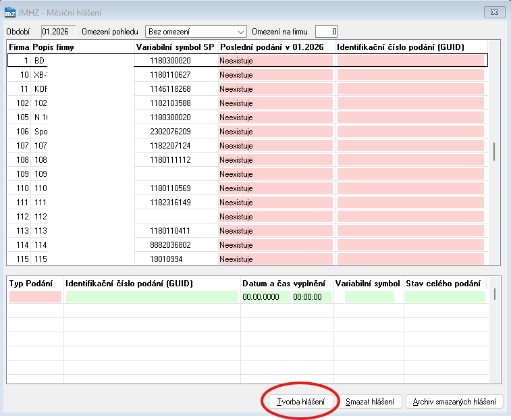Click Poslední podání v 01.2026 header
Screen dimensions: 511x420
(272, 47)
